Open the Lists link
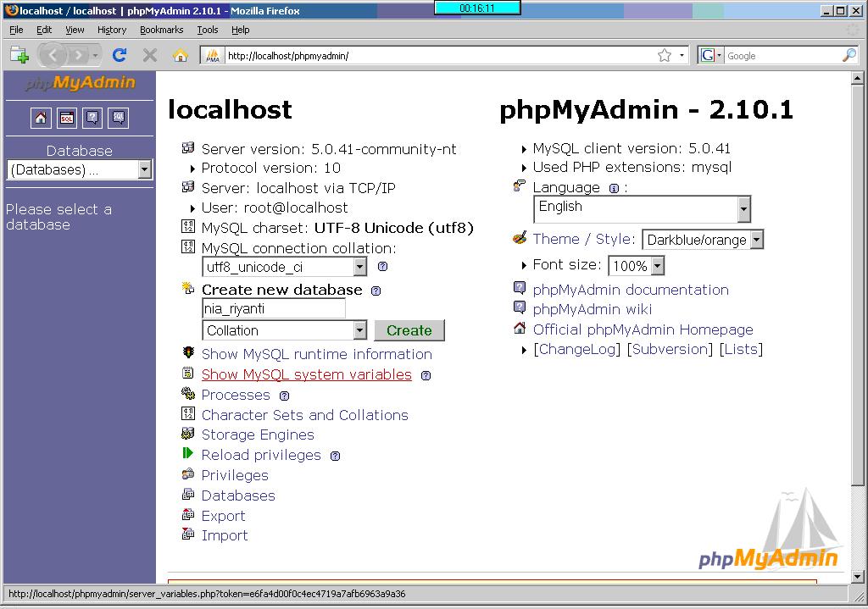 click(x=741, y=349)
